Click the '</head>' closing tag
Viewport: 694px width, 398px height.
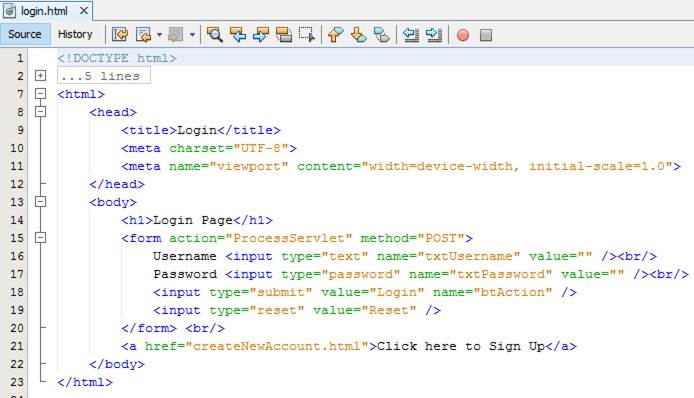coord(117,184)
